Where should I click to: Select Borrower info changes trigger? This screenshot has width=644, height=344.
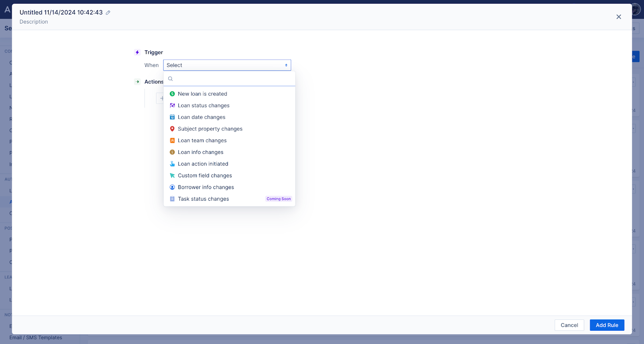point(229,187)
